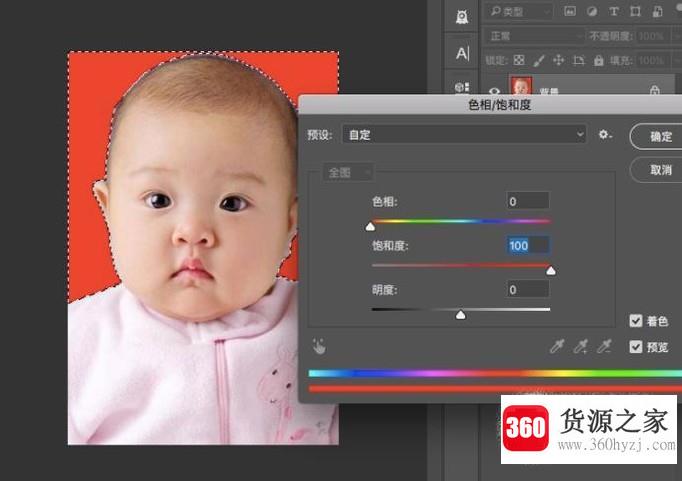The image size is (682, 481).
Task: Select the add-to-sample eyedropper
Action: pos(581,346)
